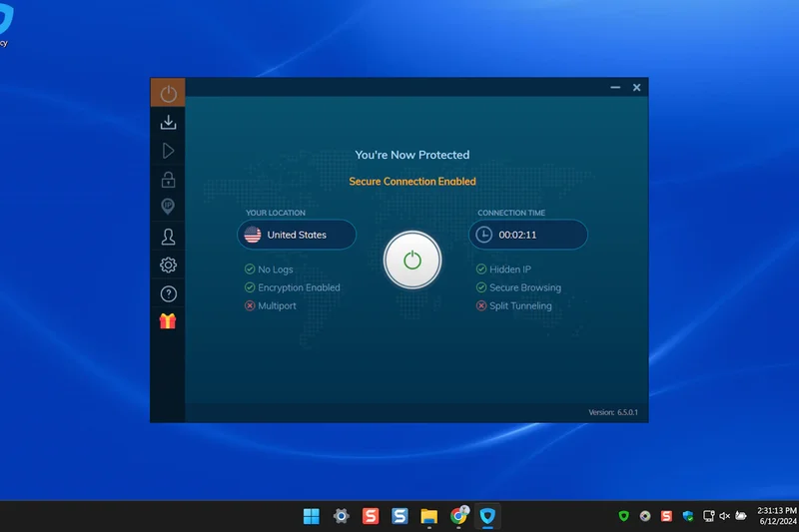Screen dimensions: 799x532
Task: Open the Quick Connect power tab in sidebar
Action: 168,93
